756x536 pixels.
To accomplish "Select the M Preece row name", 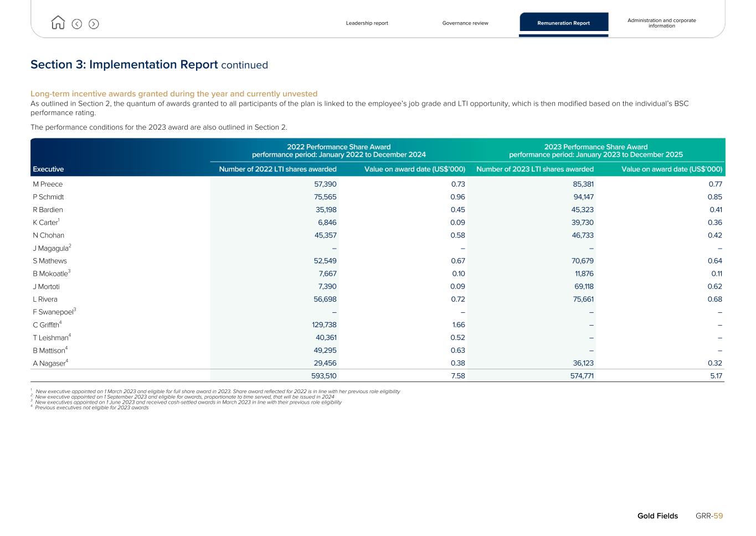I will tap(48, 184).
